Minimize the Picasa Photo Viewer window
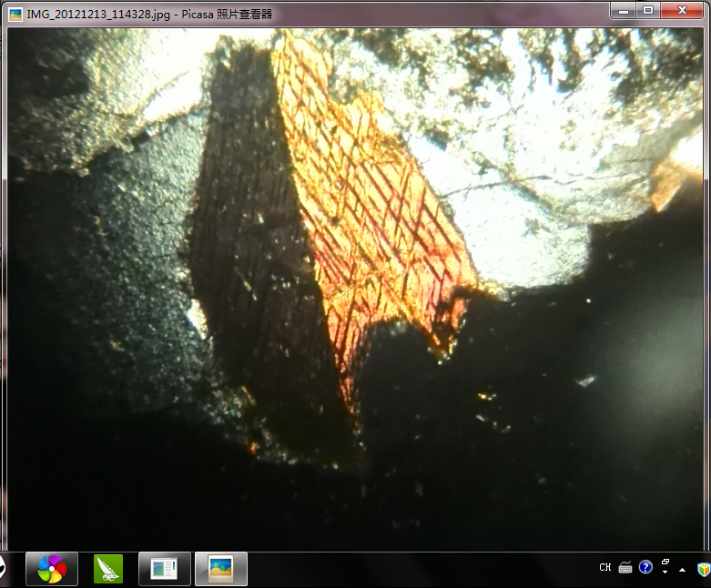Viewport: 711px width, 588px height. [x=624, y=10]
